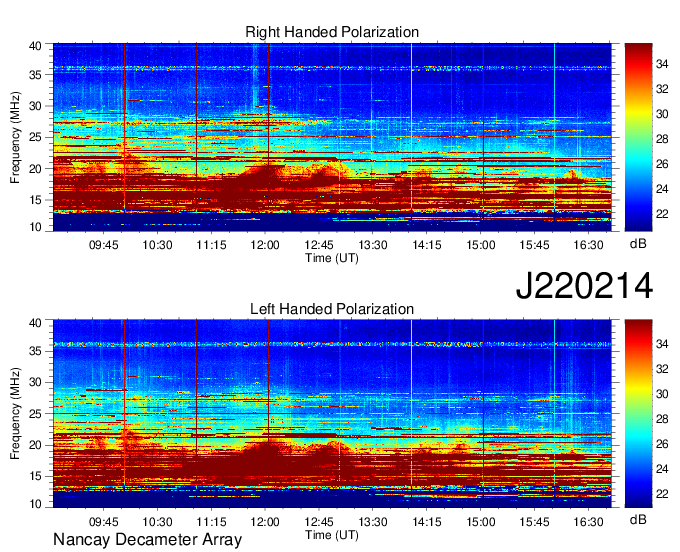Screen dimensions: 680x552
Task: Click the 10 MHz tick of Right Handed plot
Action: point(35,227)
